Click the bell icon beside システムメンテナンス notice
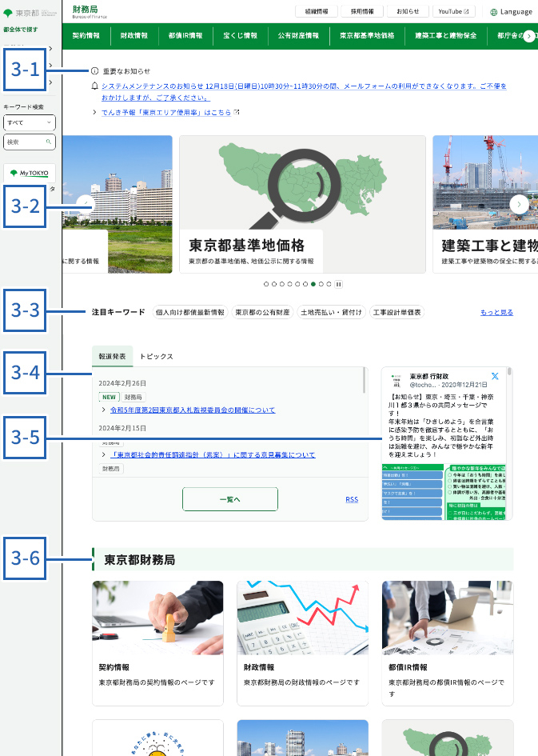This screenshot has width=538, height=756. click(x=95, y=86)
